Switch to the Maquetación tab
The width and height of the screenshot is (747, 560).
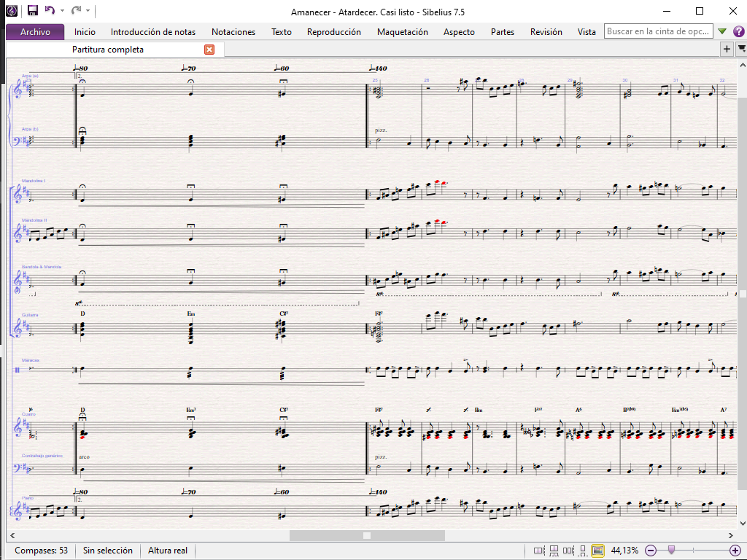tap(403, 32)
